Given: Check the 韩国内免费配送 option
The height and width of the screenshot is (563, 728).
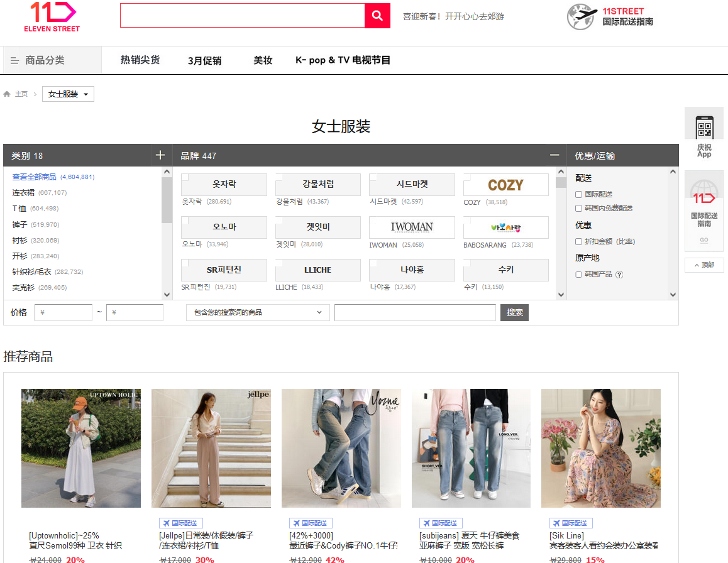Looking at the screenshot, I should 579,209.
